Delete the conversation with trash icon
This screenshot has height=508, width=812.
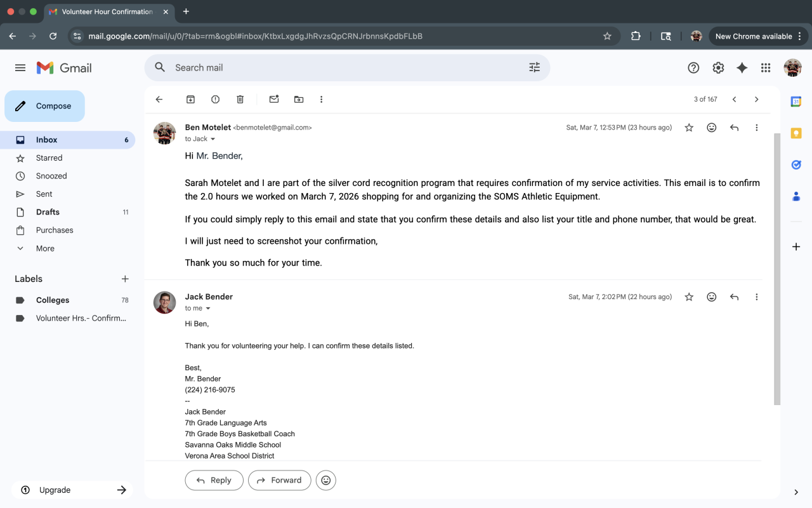pos(240,99)
